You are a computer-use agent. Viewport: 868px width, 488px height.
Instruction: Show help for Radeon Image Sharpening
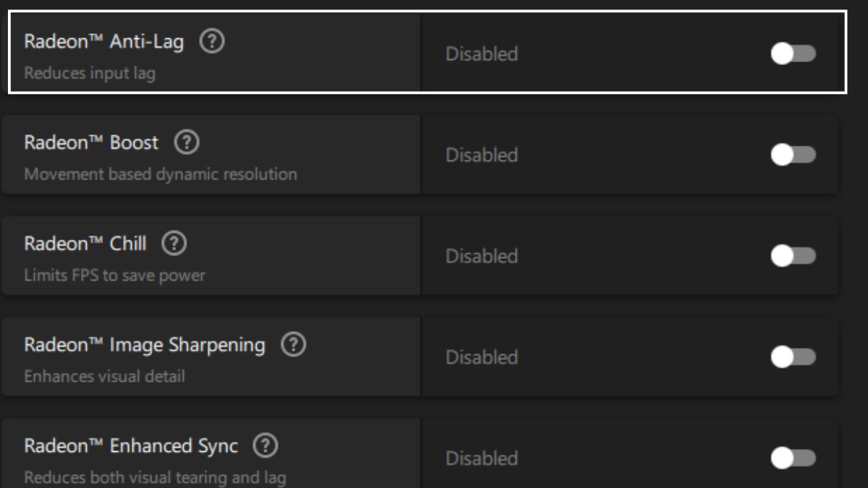coord(293,345)
